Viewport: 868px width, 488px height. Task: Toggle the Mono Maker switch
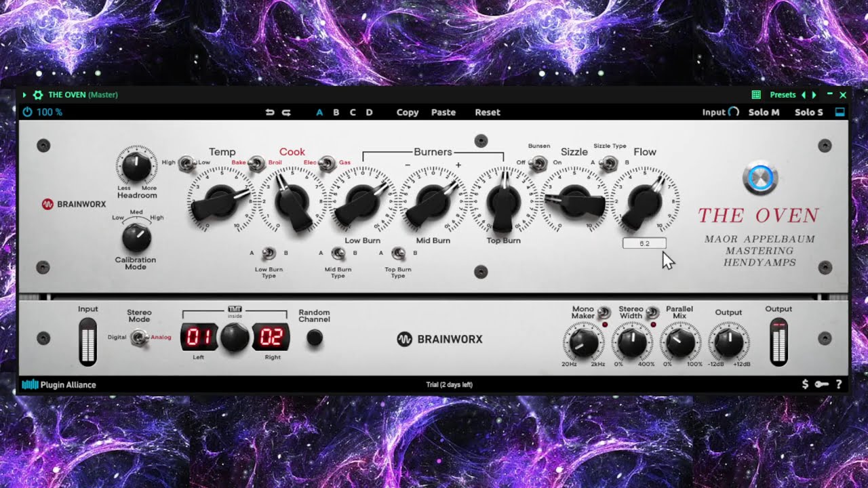click(x=603, y=312)
